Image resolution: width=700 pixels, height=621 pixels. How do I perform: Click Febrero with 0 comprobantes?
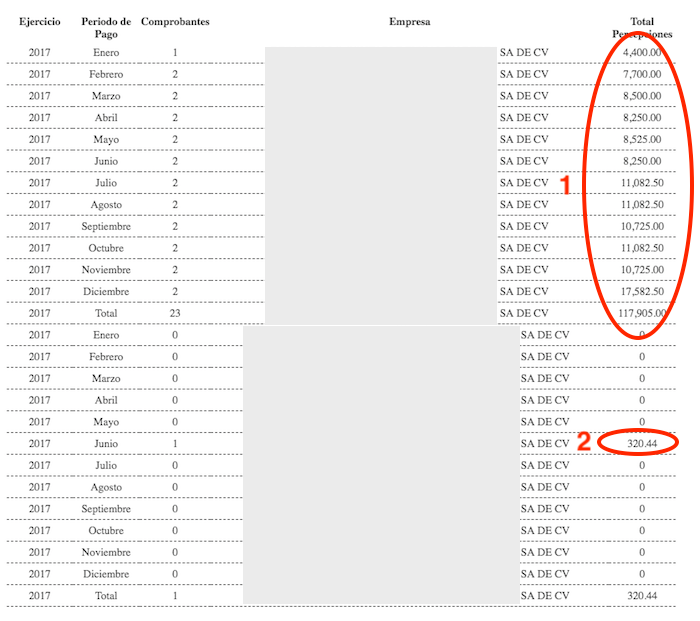106,357
